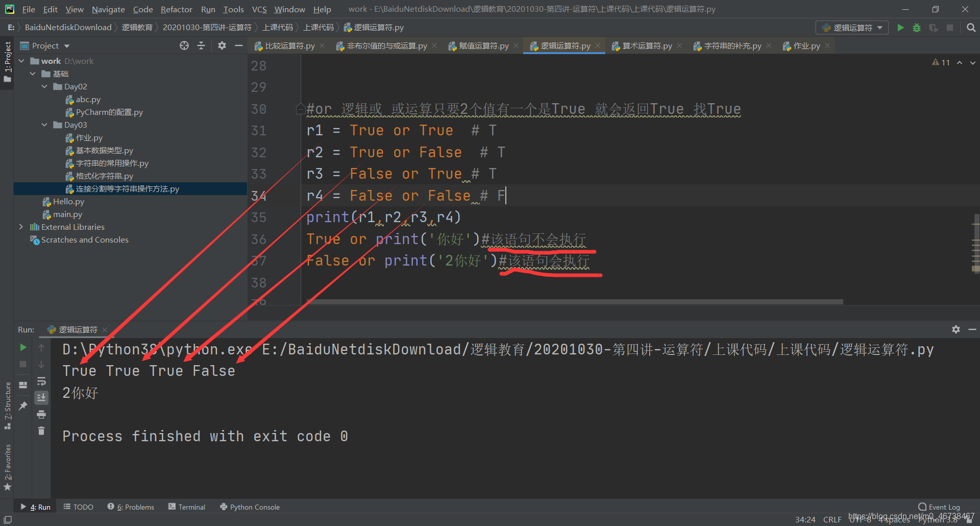Switch to 比较运算符.py editor tab
The image size is (980, 526).
coord(289,46)
